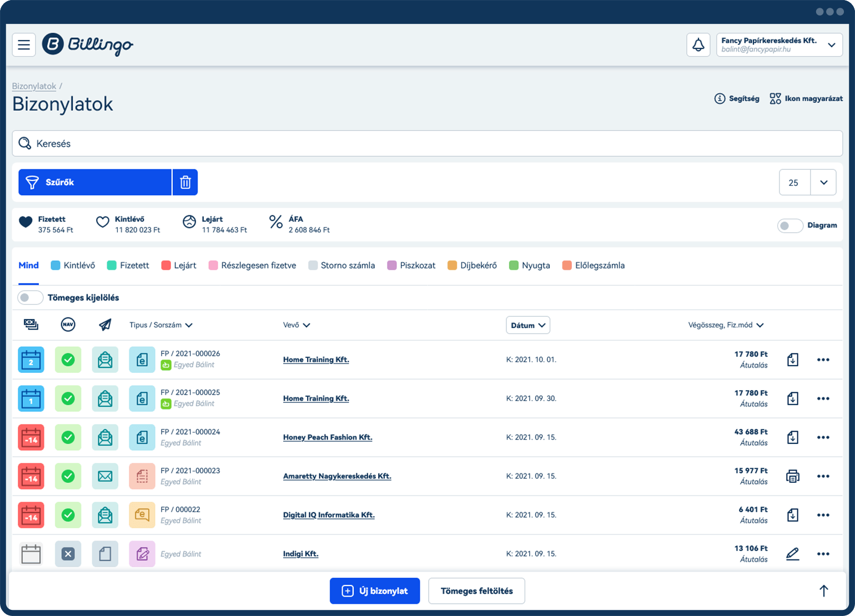Viewport: 855px width, 616px height.
Task: Click the orange document type icon for FP / 000022
Action: (x=142, y=515)
